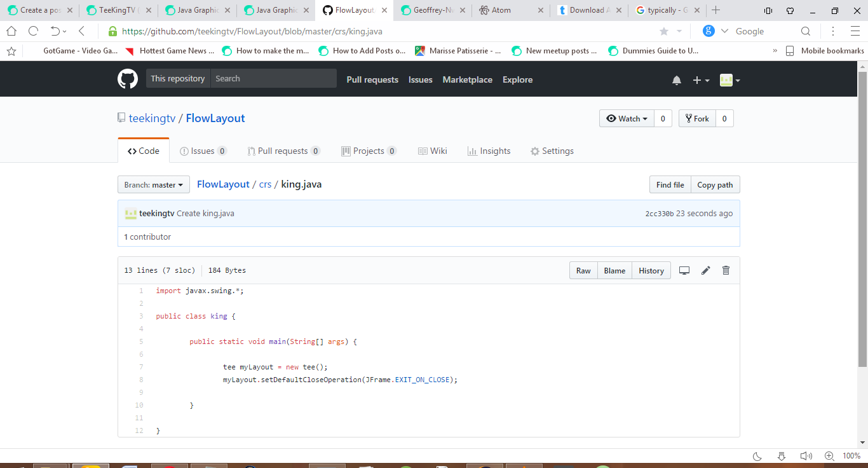Switch to the Code tab

pos(144,151)
